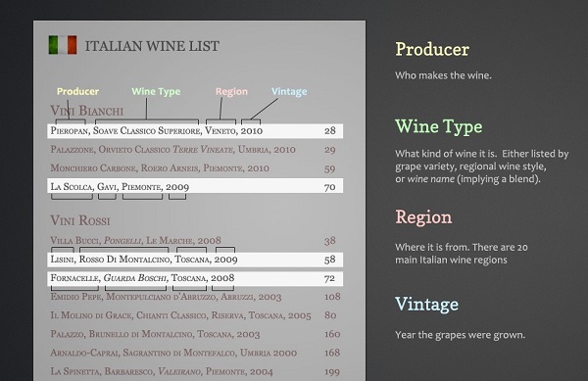This screenshot has height=381, width=588.
Task: Click the large 'Wine Type' heading in the right sidebar
Action: click(439, 126)
